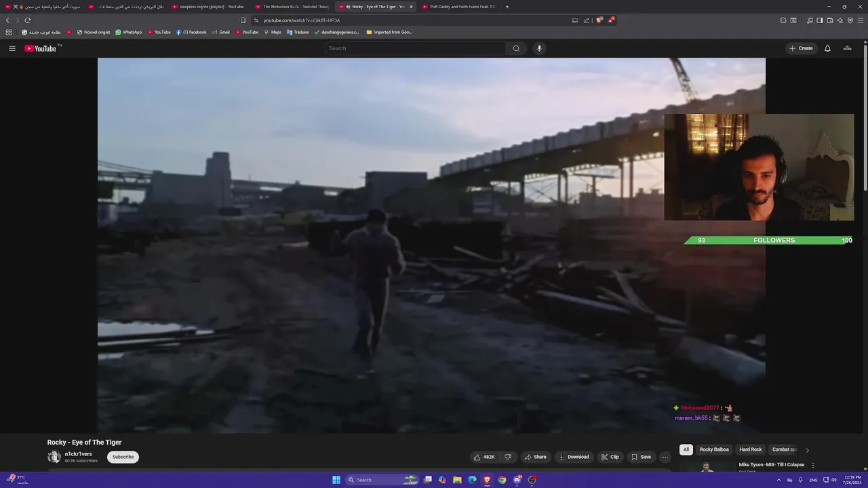Open weather widget on taskbar
This screenshot has width=868, height=488.
tap(18, 480)
